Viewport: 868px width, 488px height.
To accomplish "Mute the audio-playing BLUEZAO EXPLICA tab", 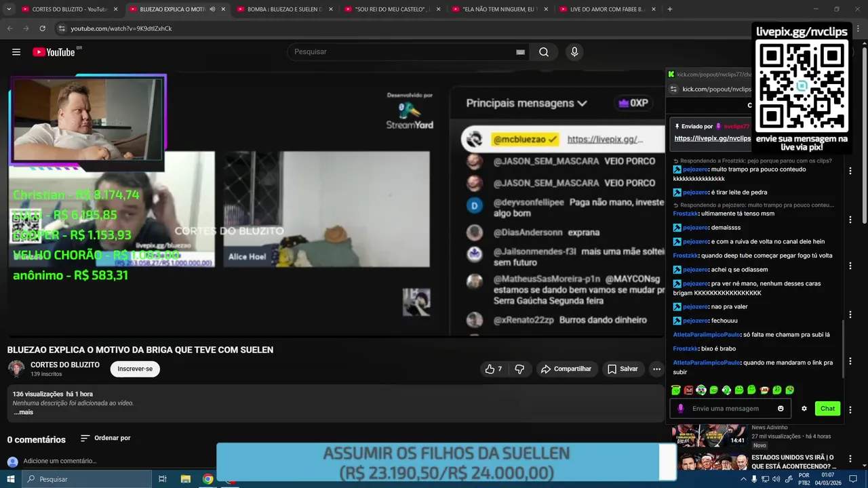I will pyautogui.click(x=212, y=9).
